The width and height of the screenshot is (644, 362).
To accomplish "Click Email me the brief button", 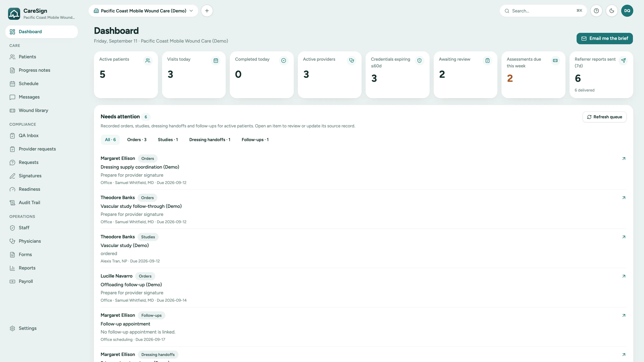I will (x=604, y=39).
